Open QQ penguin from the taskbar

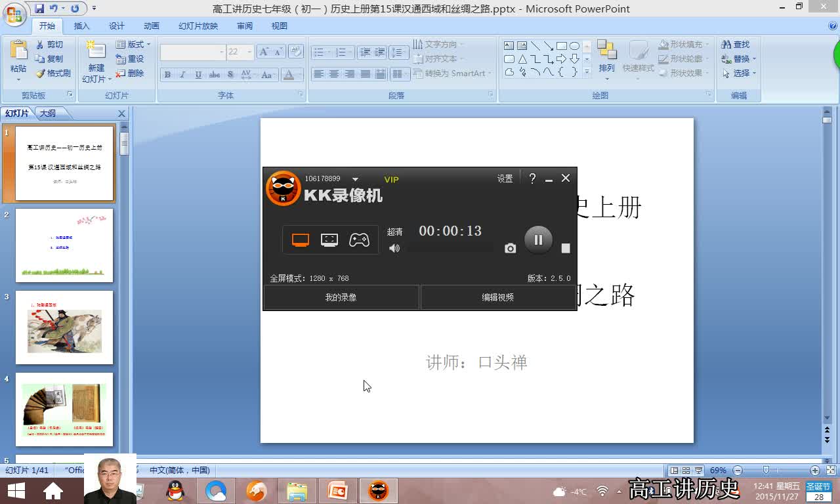point(175,490)
